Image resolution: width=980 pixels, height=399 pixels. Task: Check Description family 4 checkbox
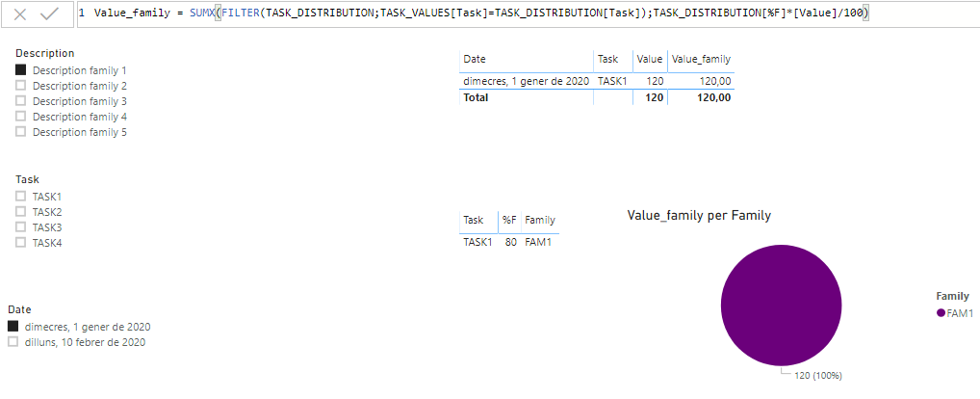20,117
